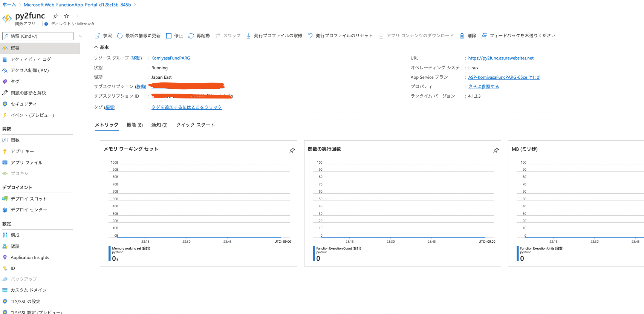Open the ASP-KomiyasaFuncPARG-85ce plan link
644x314 pixels.
click(504, 77)
